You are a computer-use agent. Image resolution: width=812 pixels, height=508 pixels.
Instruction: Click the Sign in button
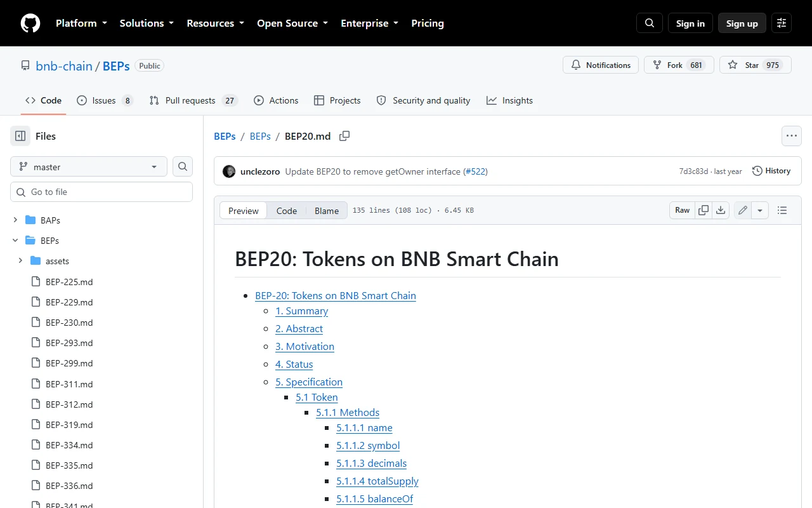coord(690,23)
